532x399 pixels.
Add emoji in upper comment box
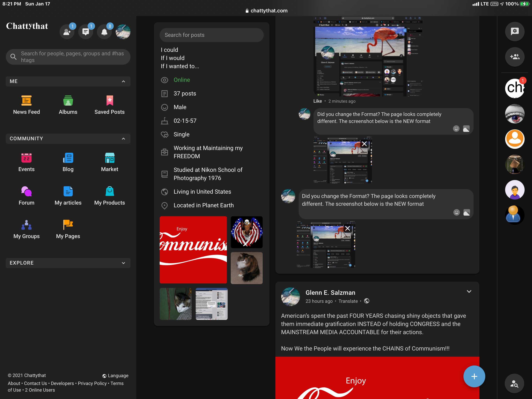456,129
